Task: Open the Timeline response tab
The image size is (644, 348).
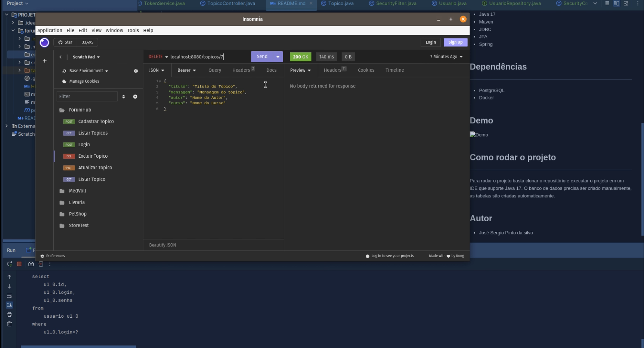Action: point(394,70)
